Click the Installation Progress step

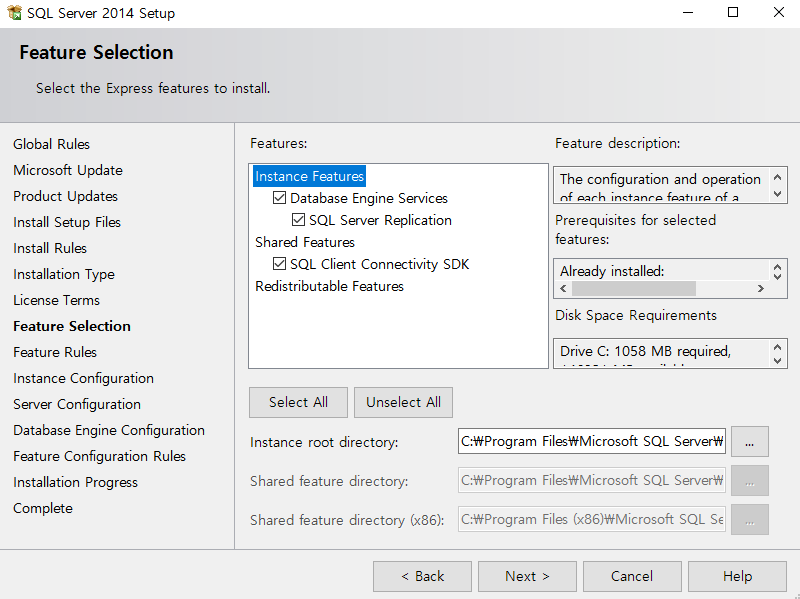coord(76,482)
